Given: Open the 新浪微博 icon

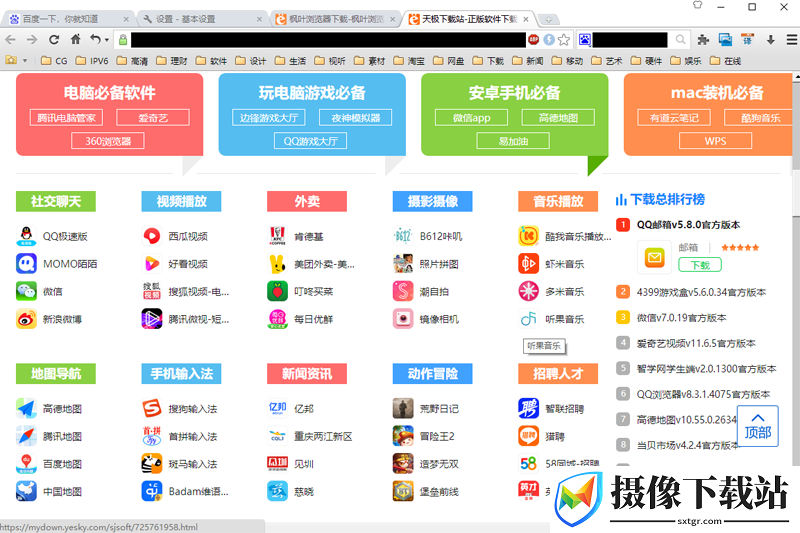Looking at the screenshot, I should 26,319.
